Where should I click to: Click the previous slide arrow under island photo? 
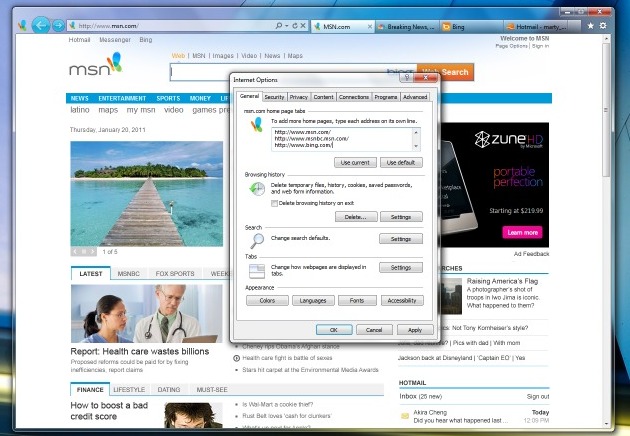(x=75, y=252)
